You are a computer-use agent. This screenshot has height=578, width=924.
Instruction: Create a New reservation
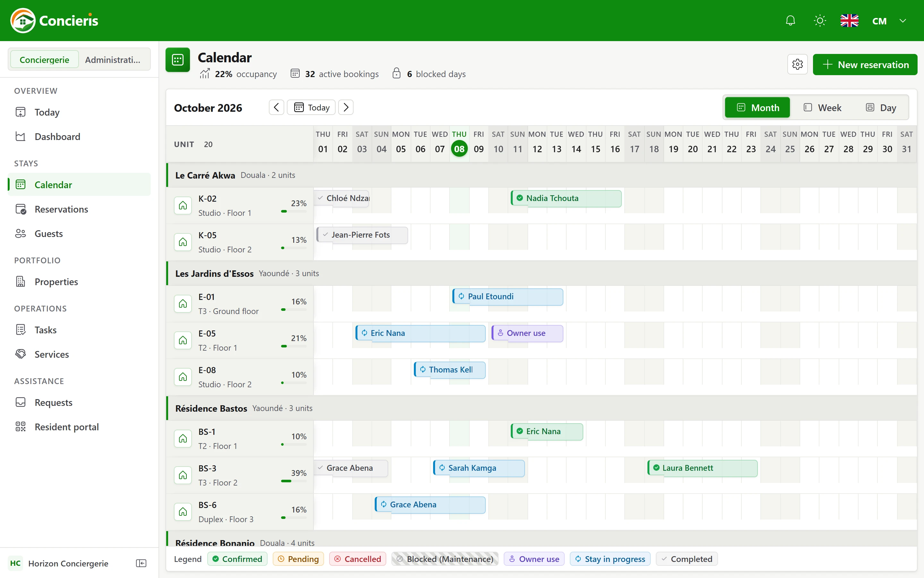point(865,64)
